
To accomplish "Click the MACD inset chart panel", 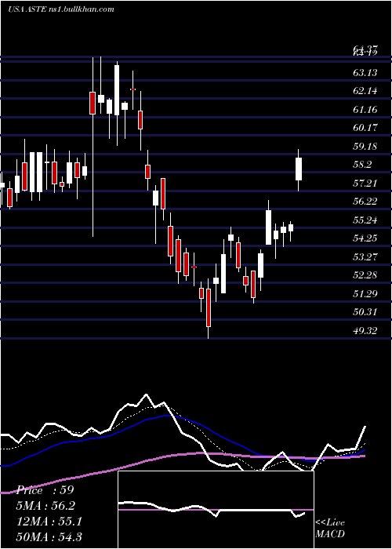I will click(216, 510).
